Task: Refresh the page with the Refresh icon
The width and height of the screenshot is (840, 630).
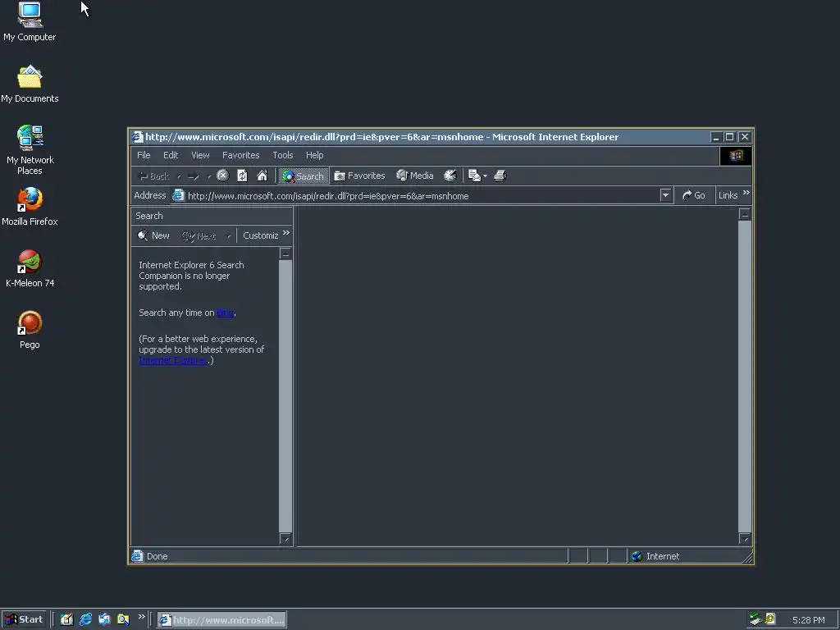Action: pyautogui.click(x=242, y=176)
